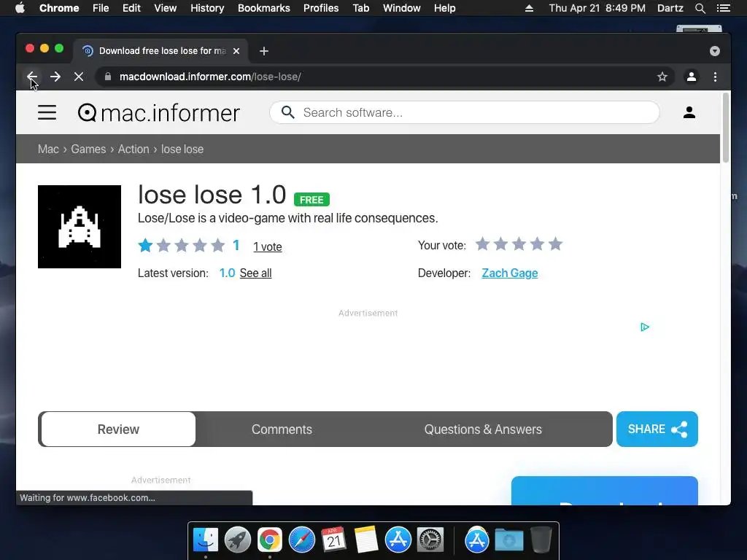Click the green FREE badge

coord(311,200)
